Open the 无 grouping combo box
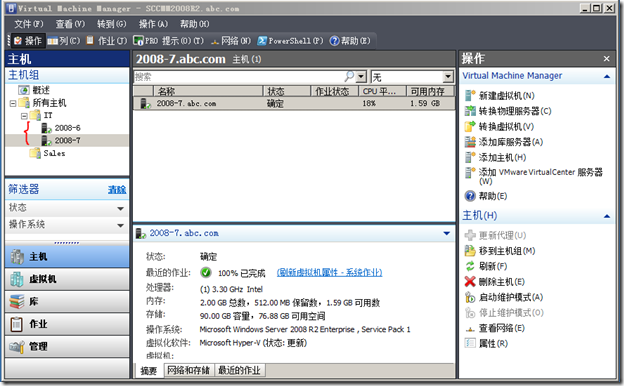Viewport: 624px width, 386px height. [x=412, y=76]
